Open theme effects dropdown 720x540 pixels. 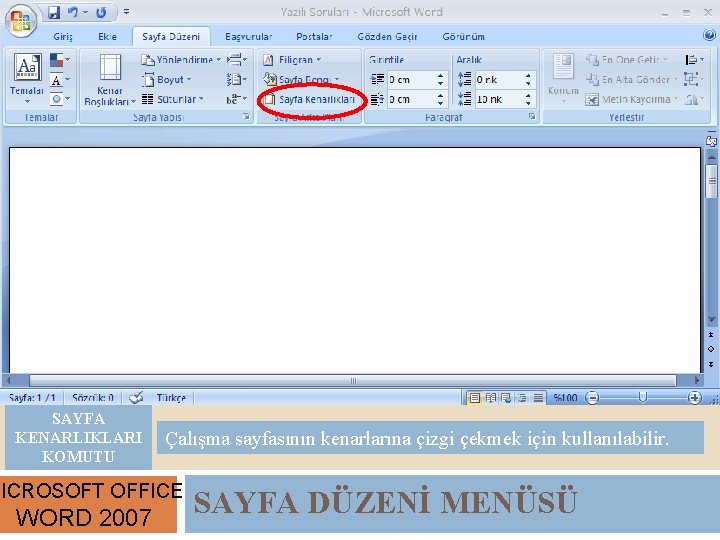(x=60, y=99)
